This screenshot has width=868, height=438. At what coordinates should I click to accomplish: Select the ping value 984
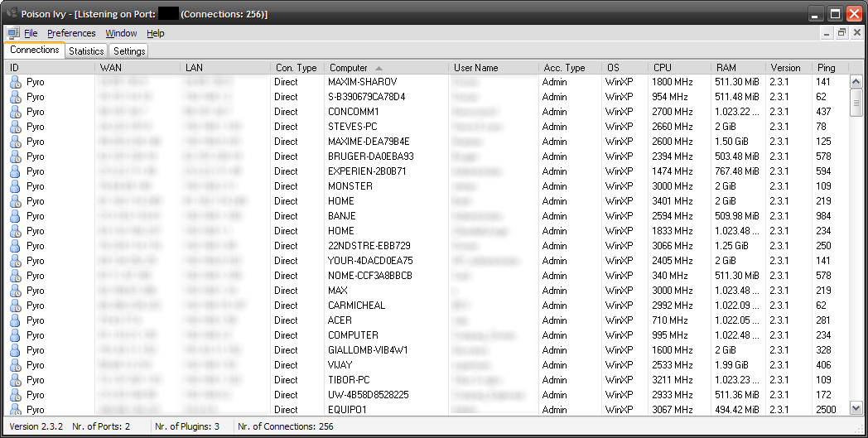pos(824,216)
